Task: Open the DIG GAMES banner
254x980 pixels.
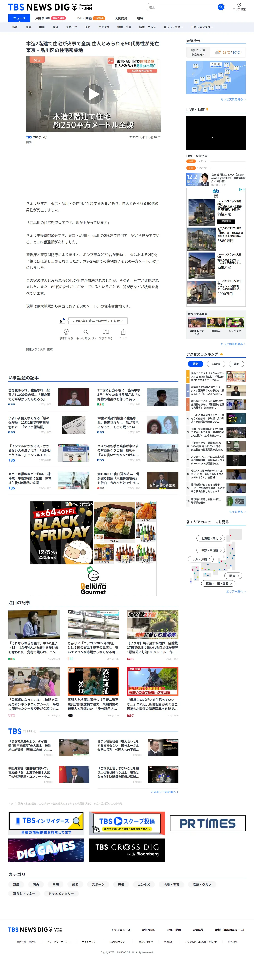Action: point(46,850)
